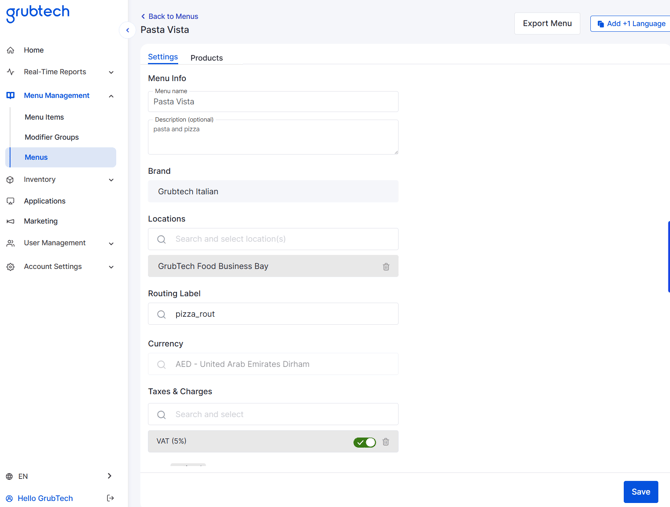Image resolution: width=670 pixels, height=507 pixels.
Task: Go to Home in the sidebar
Action: point(33,50)
